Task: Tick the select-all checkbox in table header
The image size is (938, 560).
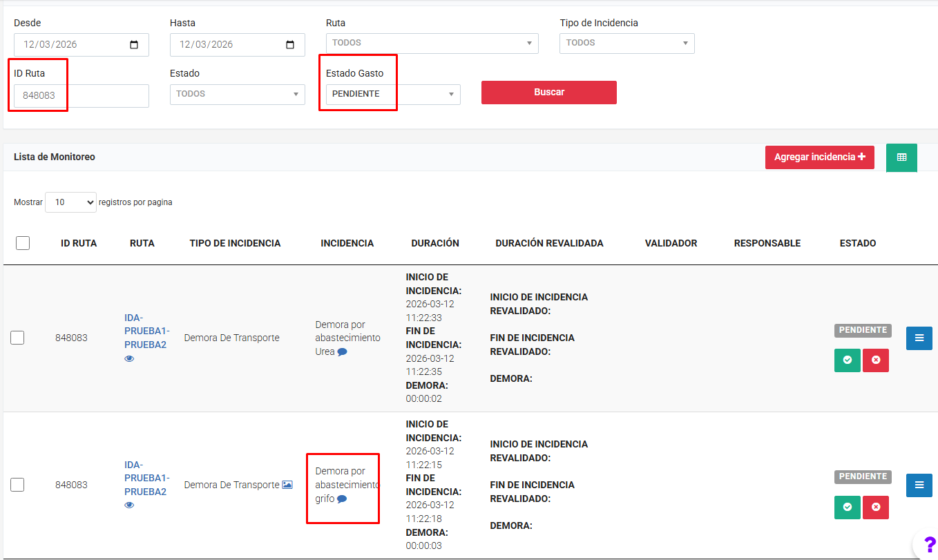Action: point(23,243)
